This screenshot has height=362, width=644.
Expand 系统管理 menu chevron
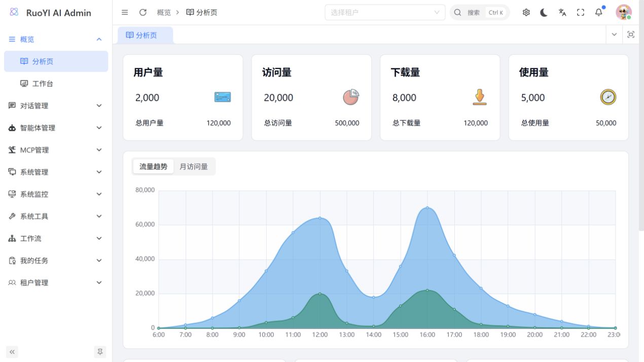[x=99, y=172]
